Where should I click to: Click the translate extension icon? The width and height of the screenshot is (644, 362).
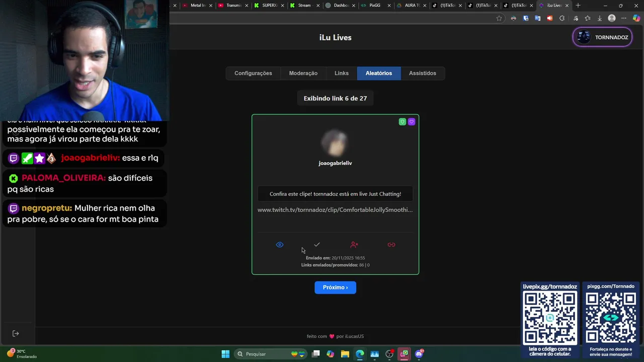coord(537,18)
